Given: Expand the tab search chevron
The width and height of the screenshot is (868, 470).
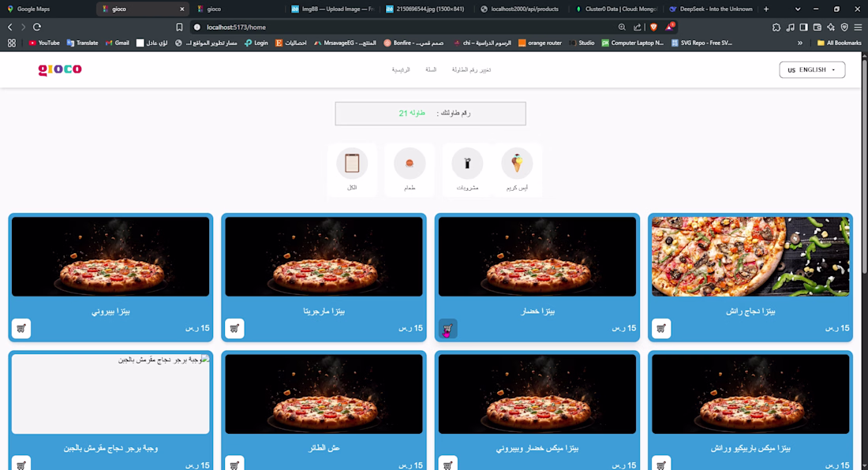Looking at the screenshot, I should point(798,9).
